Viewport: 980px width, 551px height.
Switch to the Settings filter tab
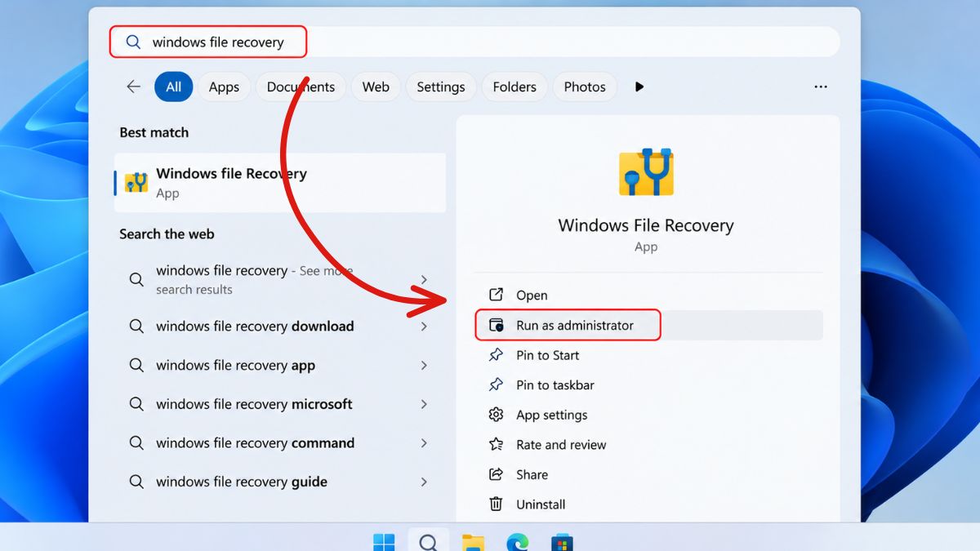tap(441, 87)
